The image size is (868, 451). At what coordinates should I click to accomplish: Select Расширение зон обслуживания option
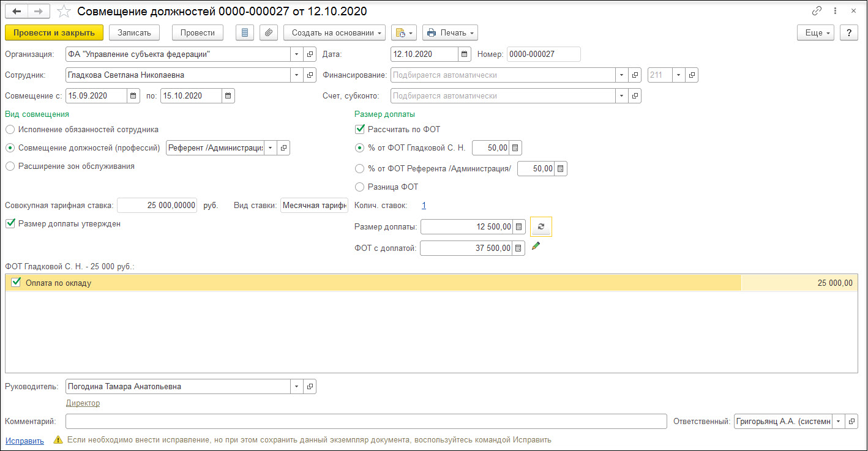pyautogui.click(x=10, y=166)
